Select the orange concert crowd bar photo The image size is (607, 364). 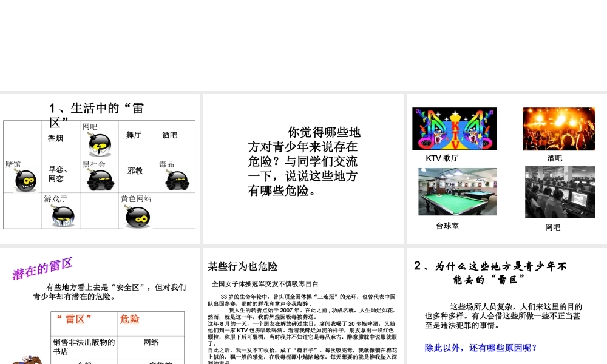pyautogui.click(x=558, y=129)
